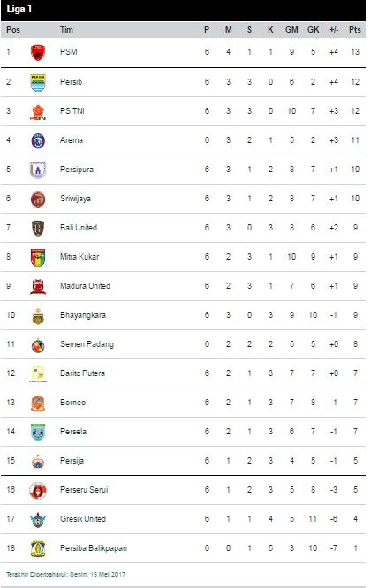The height and width of the screenshot is (588, 371).
Task: Open the Semen Padang team link
Action: pyautogui.click(x=87, y=344)
